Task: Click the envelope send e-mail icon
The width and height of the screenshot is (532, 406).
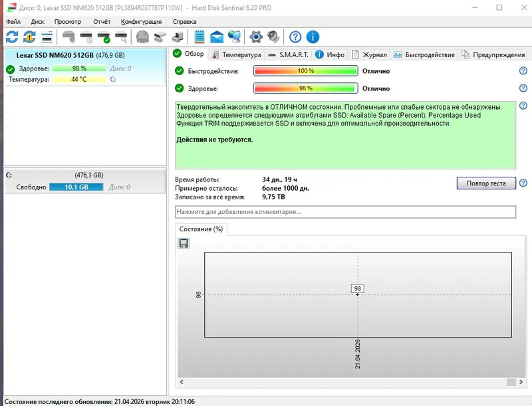Action: pyautogui.click(x=217, y=37)
